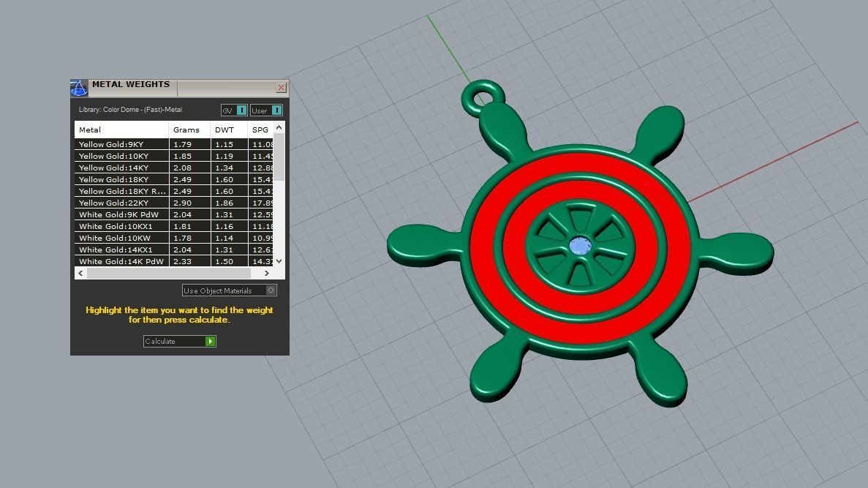Close the Metal Weights panel
The width and height of the screenshot is (868, 488).
tap(282, 88)
